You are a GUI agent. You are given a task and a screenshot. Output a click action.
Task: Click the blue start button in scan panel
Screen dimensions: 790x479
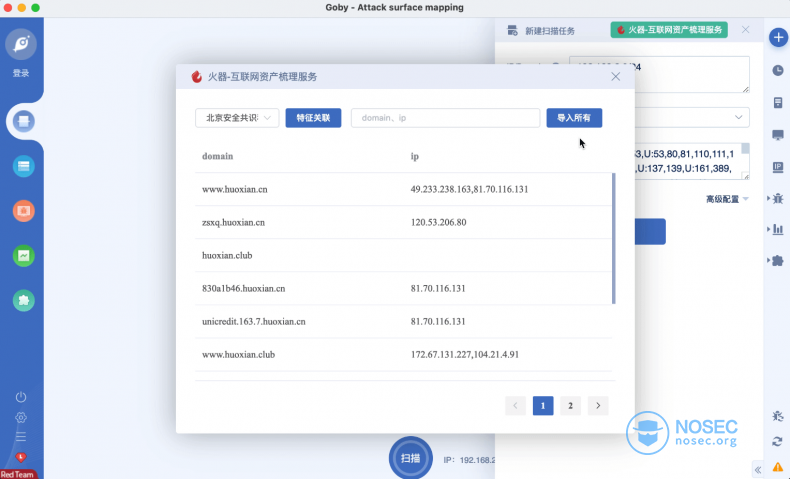point(650,232)
